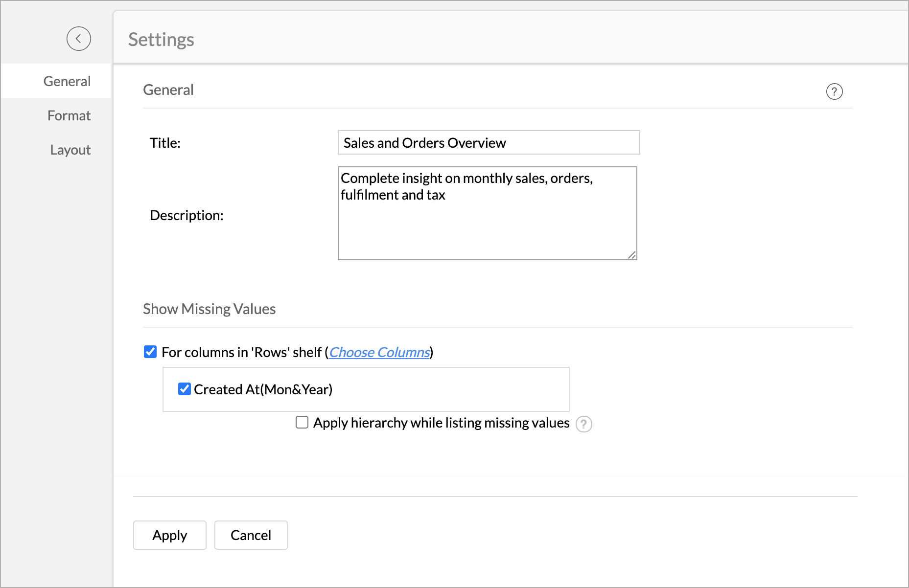The height and width of the screenshot is (588, 909).
Task: Follow the Choose Columns link
Action: [x=379, y=352]
